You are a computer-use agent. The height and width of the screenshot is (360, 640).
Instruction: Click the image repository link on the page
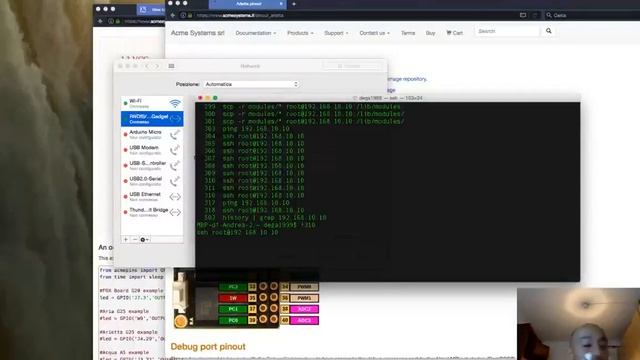407,79
